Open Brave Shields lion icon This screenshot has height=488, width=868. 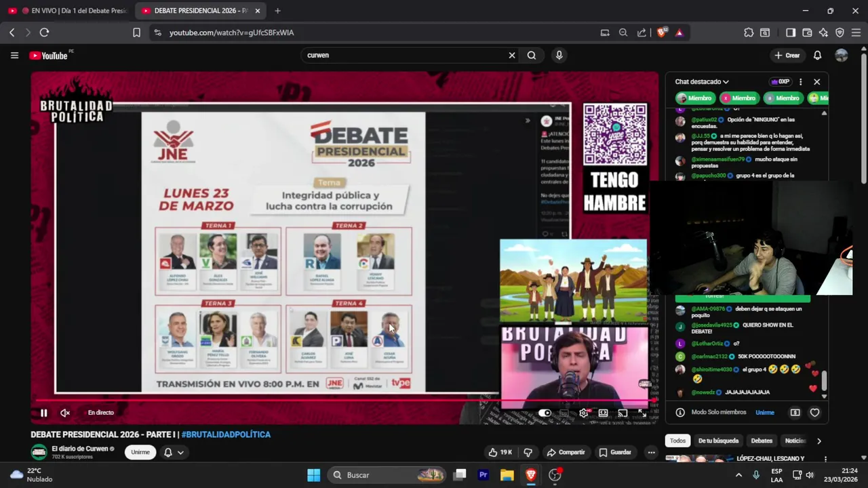click(x=662, y=33)
